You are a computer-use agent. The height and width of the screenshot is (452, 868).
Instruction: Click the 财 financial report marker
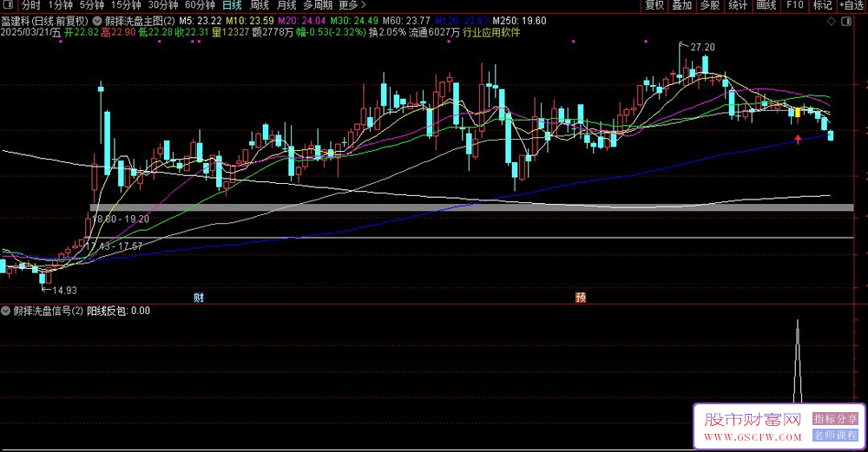pos(199,298)
